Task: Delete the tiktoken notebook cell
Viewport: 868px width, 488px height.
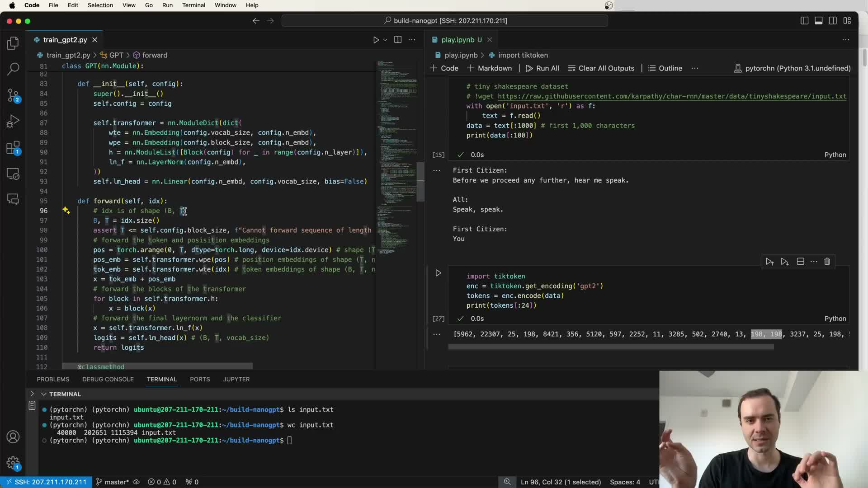Action: pyautogui.click(x=827, y=262)
